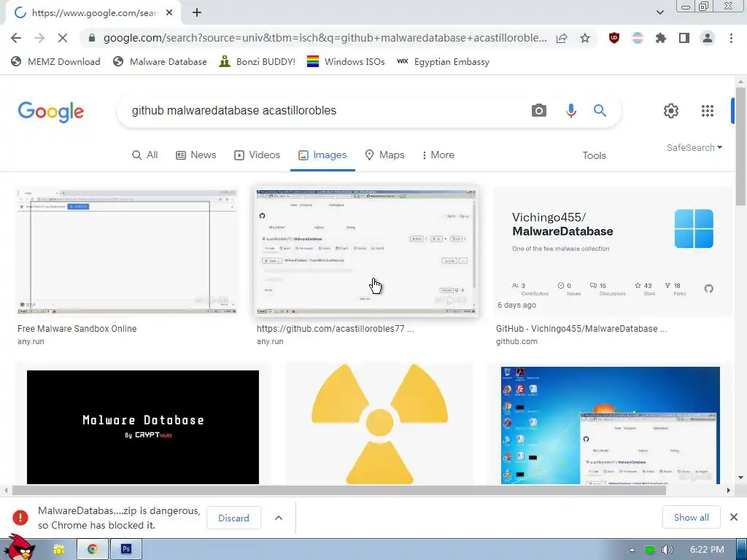Open Bonzi BUDDY! bookmark
The image size is (747, 560).
258,62
